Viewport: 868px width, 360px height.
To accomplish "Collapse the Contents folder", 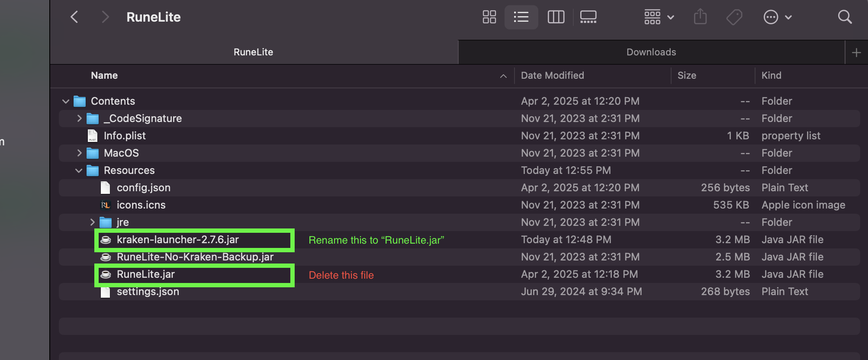I will [66, 101].
